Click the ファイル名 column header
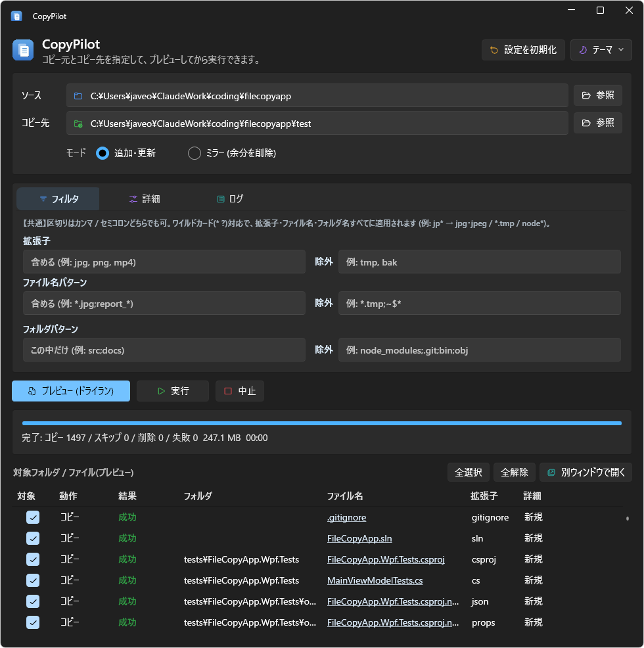 (345, 496)
